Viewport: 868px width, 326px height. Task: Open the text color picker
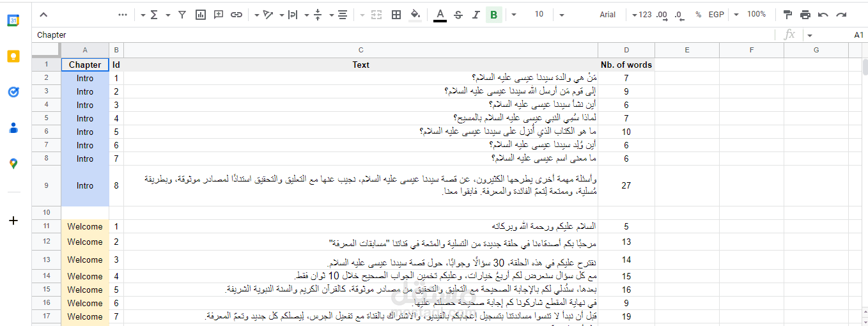(x=440, y=14)
